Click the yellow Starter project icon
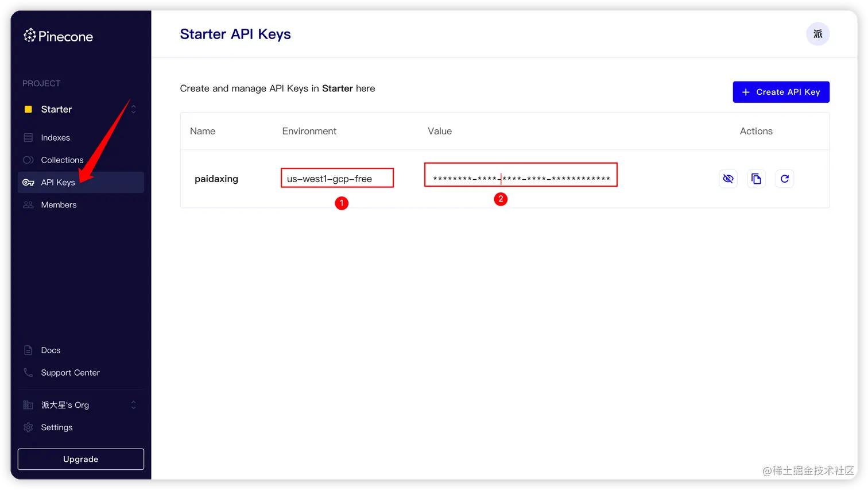 pos(28,109)
